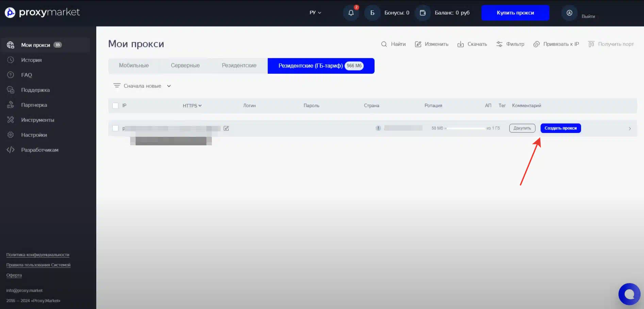Click the Ротация column header
644x309 pixels.
433,105
